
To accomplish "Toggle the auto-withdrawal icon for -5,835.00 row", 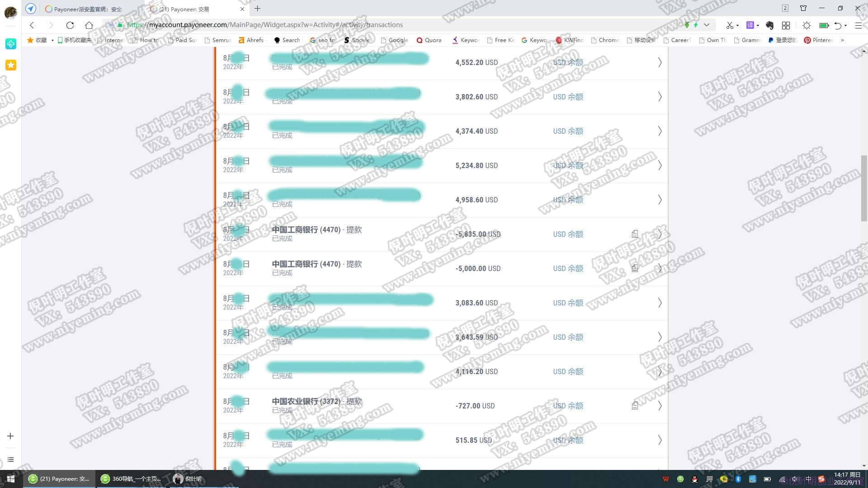I will (x=634, y=234).
